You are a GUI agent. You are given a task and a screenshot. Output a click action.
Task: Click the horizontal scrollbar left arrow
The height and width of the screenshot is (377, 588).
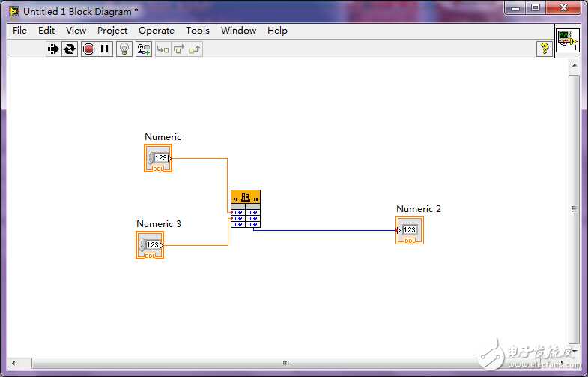tap(14, 363)
